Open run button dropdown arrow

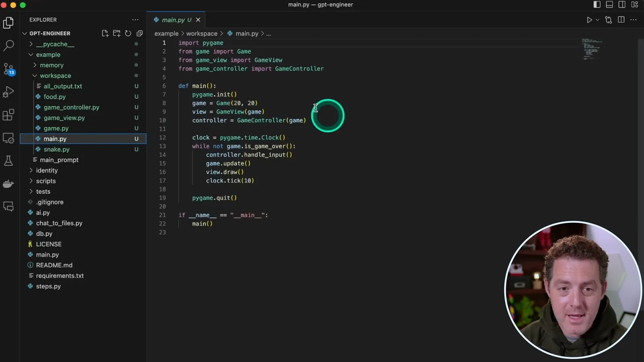597,20
